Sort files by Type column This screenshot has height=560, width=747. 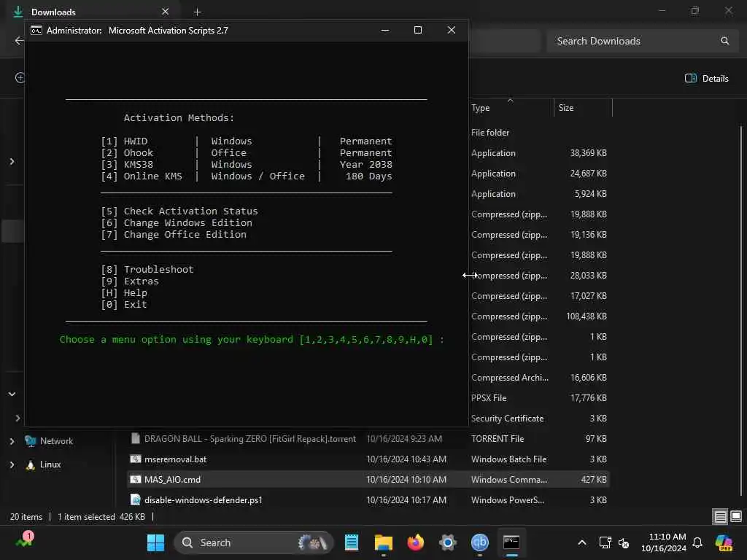[511, 108]
